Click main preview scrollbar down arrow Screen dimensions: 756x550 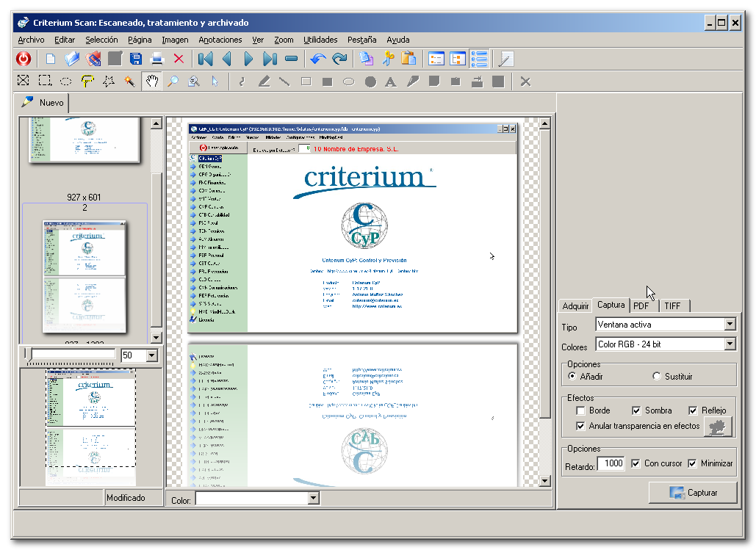(x=545, y=480)
